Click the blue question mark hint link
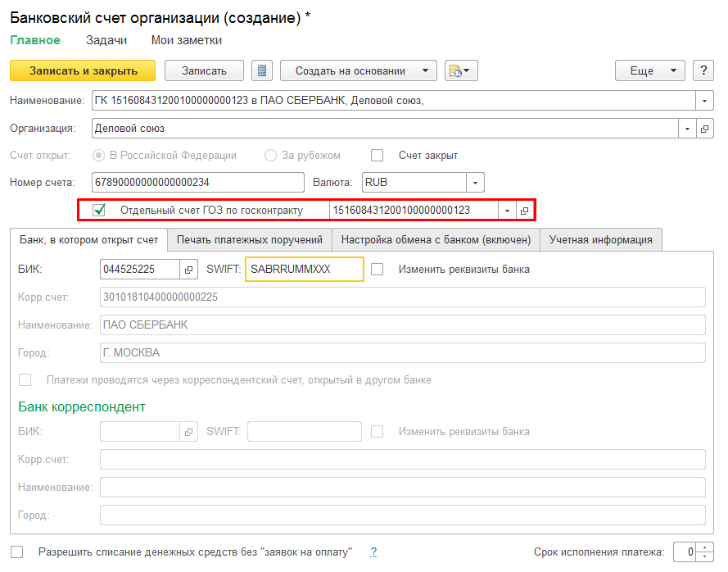 point(373,552)
